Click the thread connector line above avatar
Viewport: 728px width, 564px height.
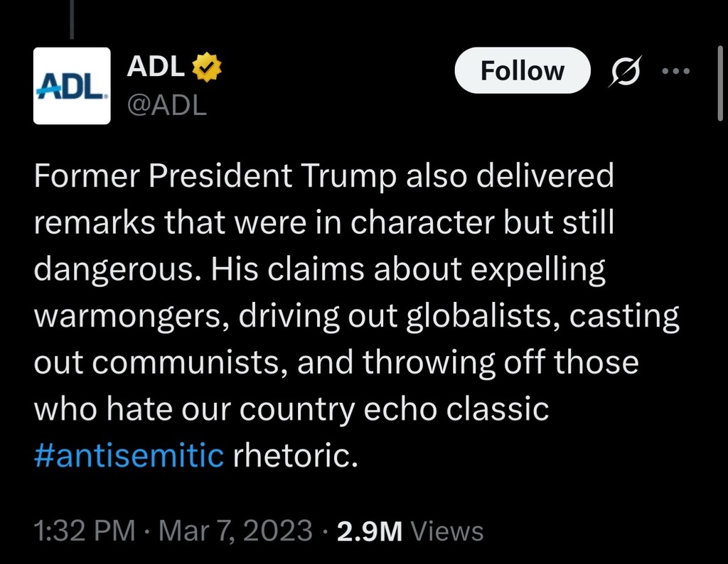[72, 18]
